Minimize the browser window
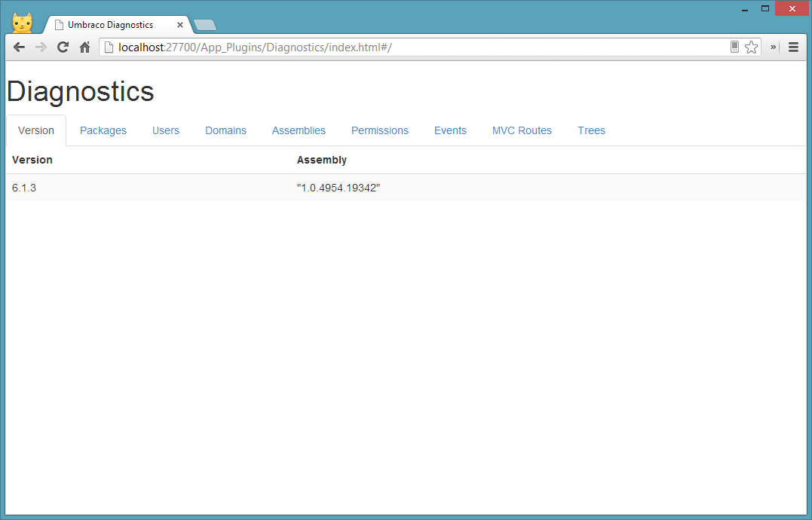The image size is (812, 520). pos(745,9)
